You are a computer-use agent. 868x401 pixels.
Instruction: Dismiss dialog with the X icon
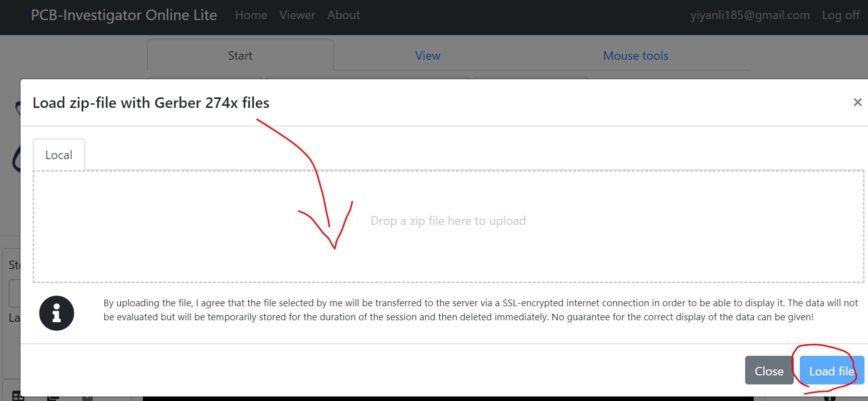pyautogui.click(x=857, y=102)
